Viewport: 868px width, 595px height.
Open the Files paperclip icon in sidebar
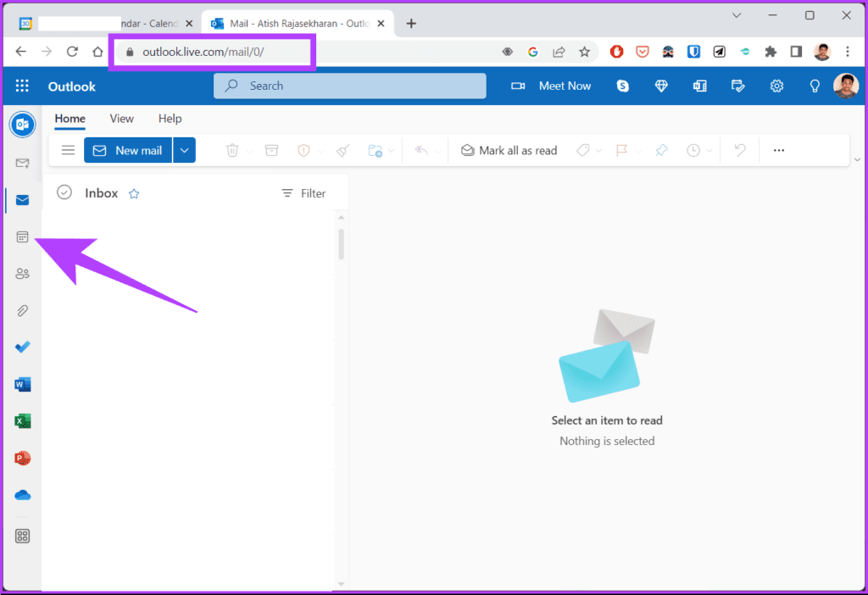point(22,310)
